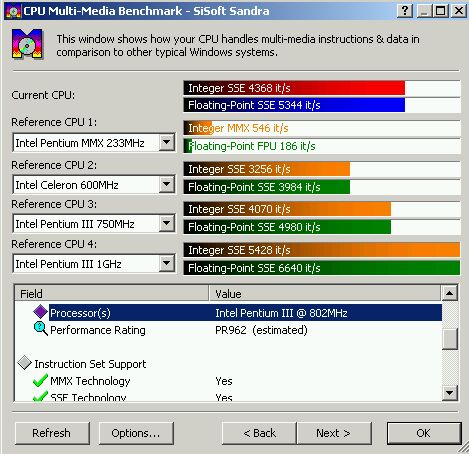Click the Intel Celeron 600MHz combo box
This screenshot has height=454, width=469.
(x=94, y=184)
